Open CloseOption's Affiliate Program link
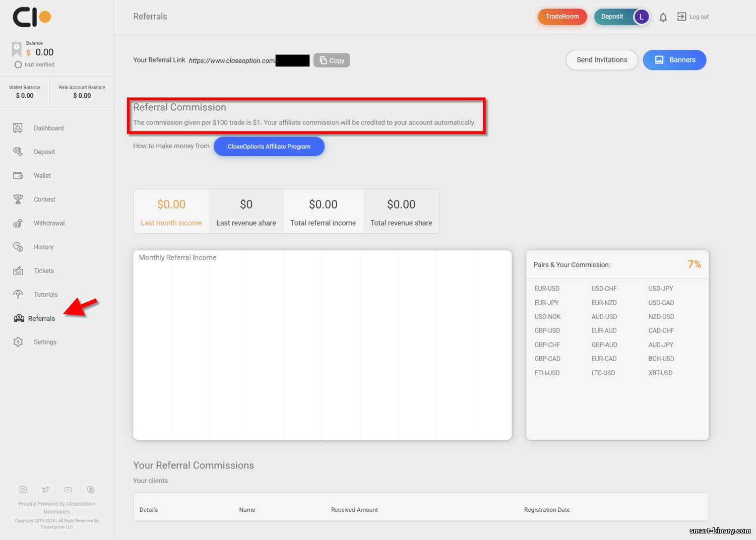This screenshot has height=540, width=756. tap(269, 147)
